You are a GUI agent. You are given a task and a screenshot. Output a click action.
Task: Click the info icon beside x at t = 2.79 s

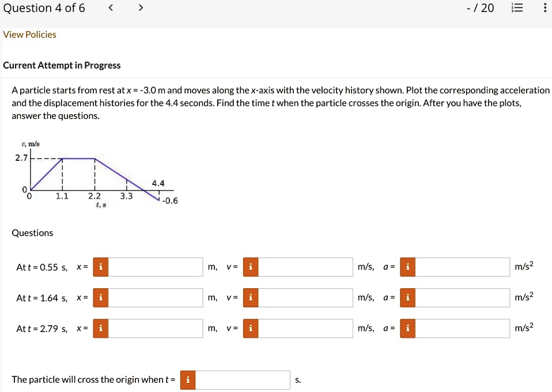(x=100, y=328)
